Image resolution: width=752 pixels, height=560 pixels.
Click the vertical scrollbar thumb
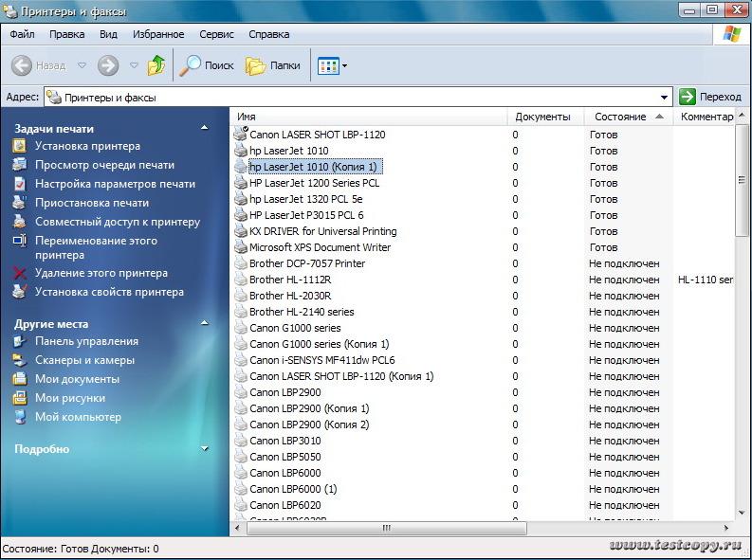point(742,180)
